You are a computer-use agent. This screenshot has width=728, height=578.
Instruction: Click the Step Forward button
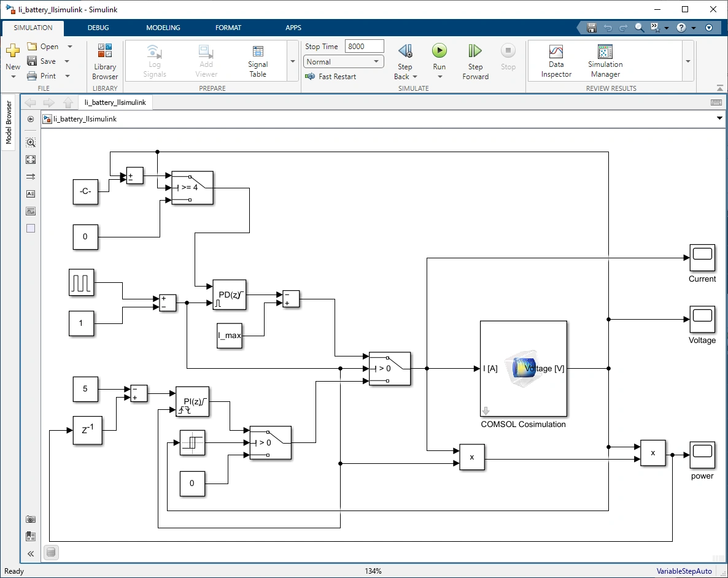tap(475, 61)
